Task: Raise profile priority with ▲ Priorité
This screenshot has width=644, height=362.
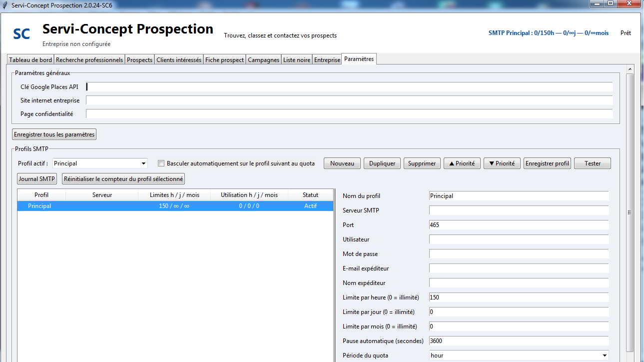Action: click(462, 163)
